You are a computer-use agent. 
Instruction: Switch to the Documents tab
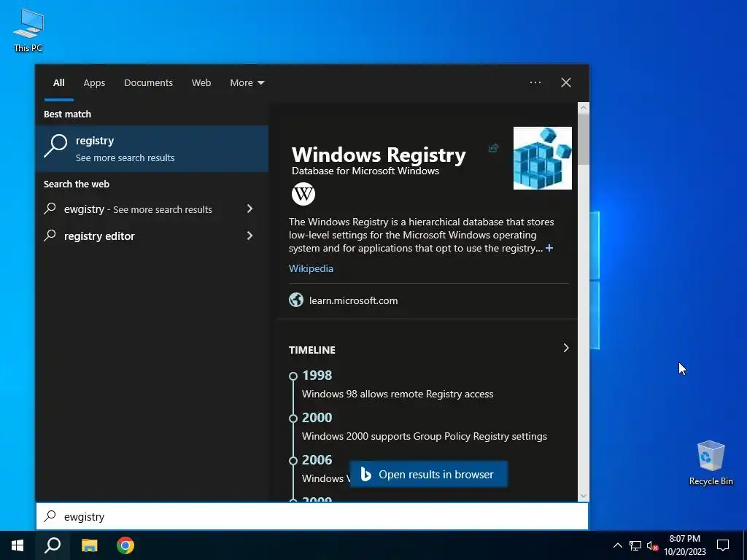click(148, 82)
